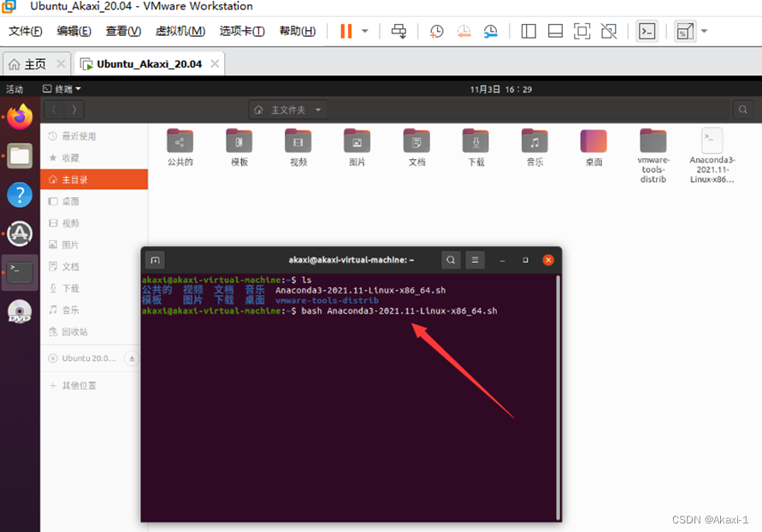The width and height of the screenshot is (762, 532).
Task: Select 主目录 in files sidebar
Action: point(94,180)
